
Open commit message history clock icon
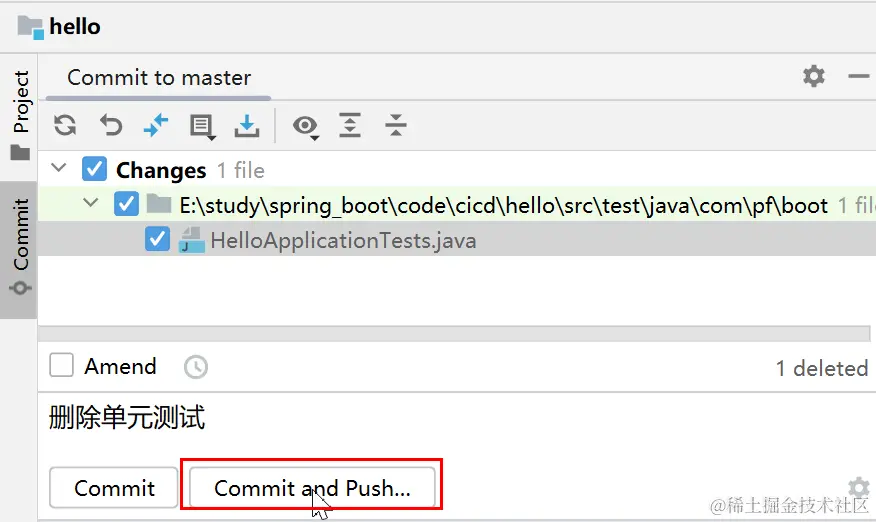(x=196, y=367)
